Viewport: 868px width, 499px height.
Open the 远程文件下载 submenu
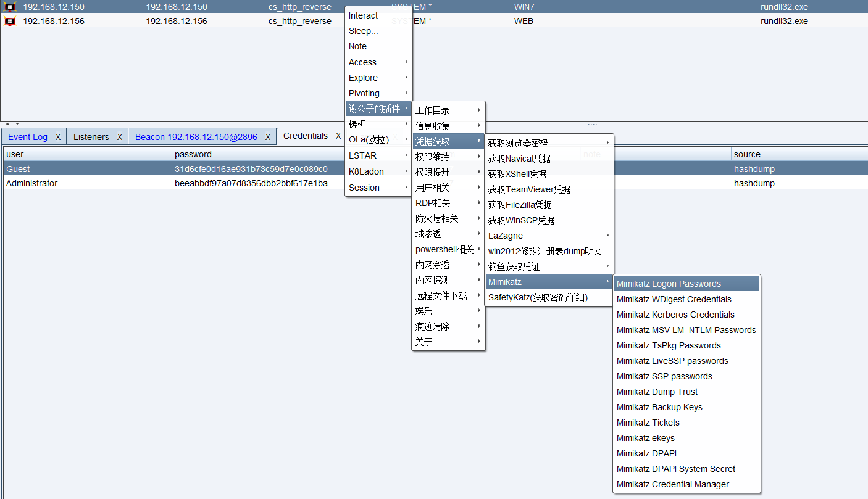pyautogui.click(x=449, y=295)
